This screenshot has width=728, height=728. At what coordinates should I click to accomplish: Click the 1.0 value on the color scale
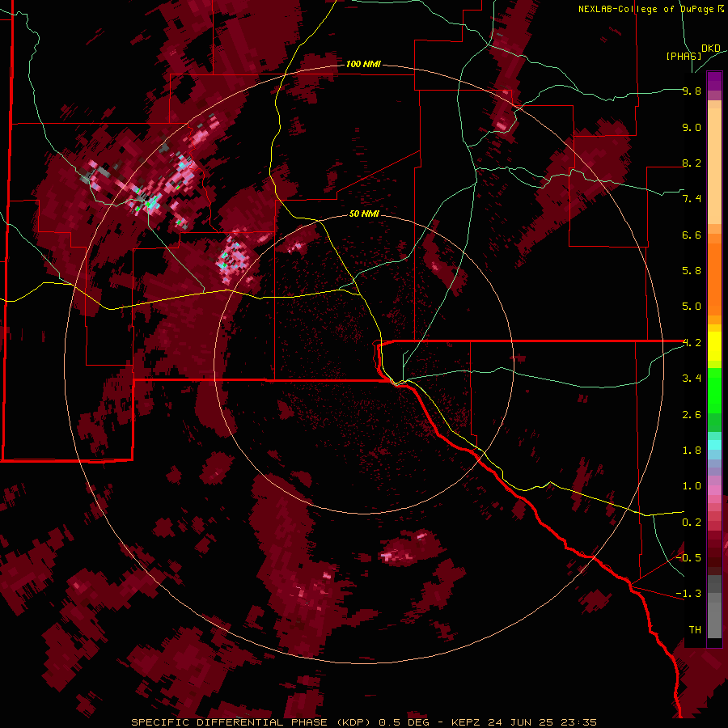pyautogui.click(x=692, y=486)
